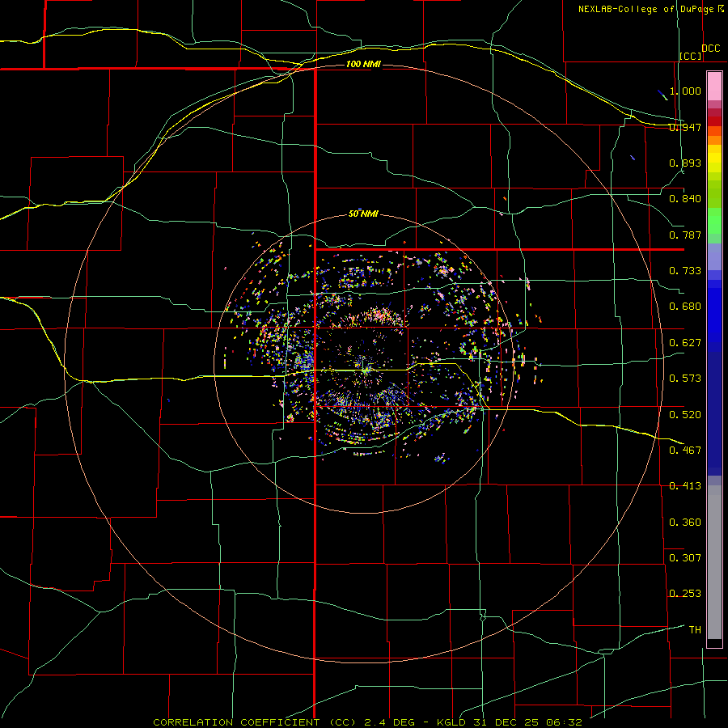
Task: Click the 0.467 scale value
Action: click(x=685, y=451)
